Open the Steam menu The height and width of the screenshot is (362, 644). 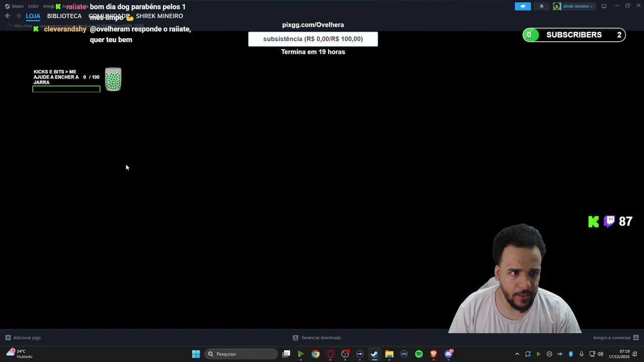(14, 6)
